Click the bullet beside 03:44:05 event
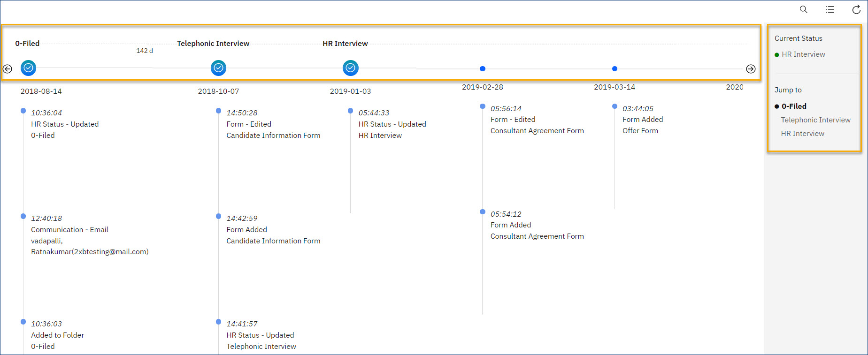 pyautogui.click(x=615, y=106)
